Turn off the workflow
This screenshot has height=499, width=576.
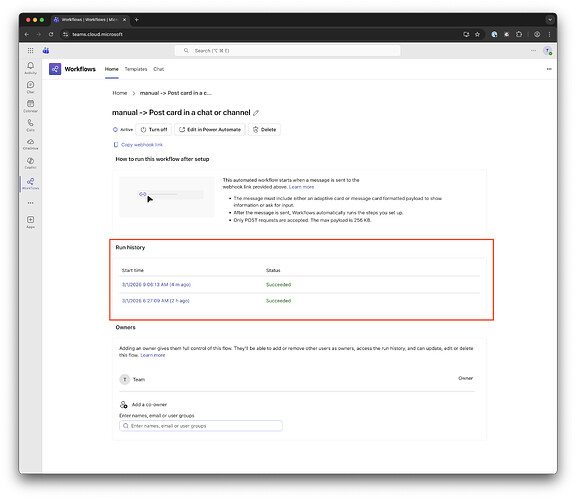154,129
